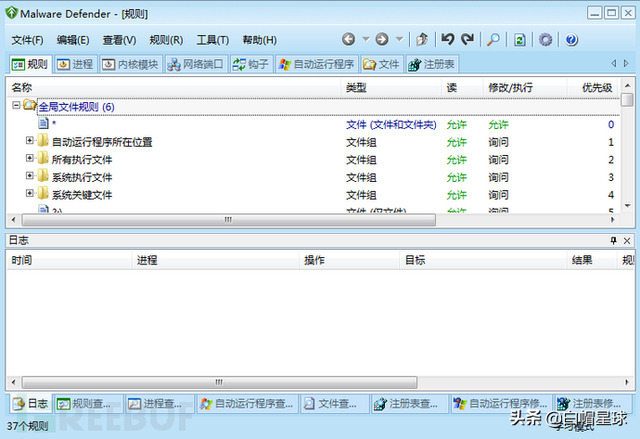This screenshot has height=439, width=640.
Task: Switch to the 进程 tab
Action: (75, 64)
